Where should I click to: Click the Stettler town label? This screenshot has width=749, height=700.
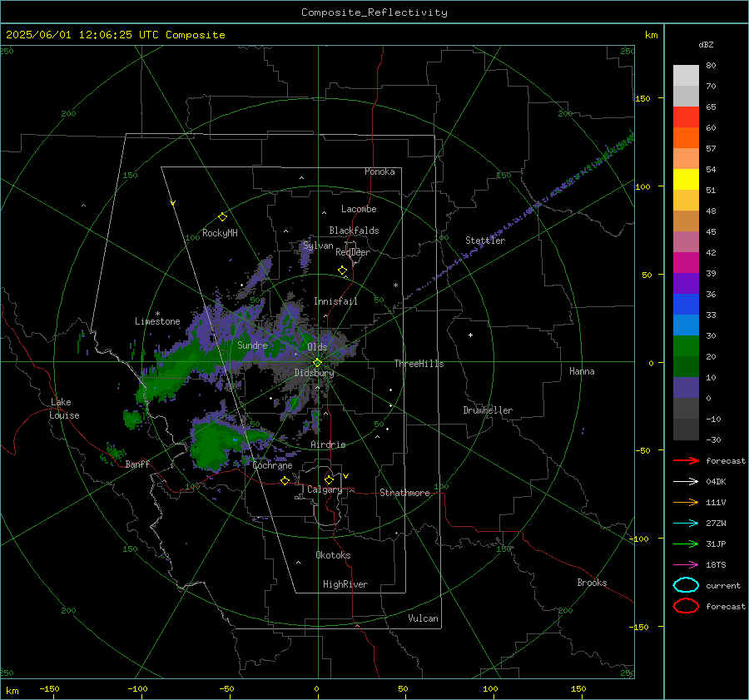(485, 241)
